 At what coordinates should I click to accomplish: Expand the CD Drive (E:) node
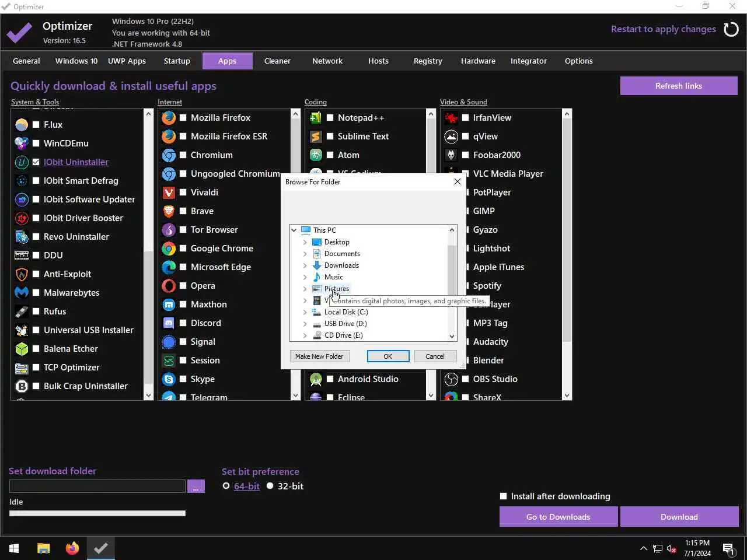tap(305, 335)
